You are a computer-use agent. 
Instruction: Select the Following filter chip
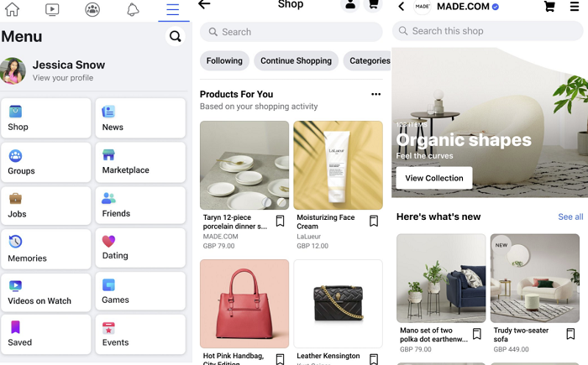point(224,60)
